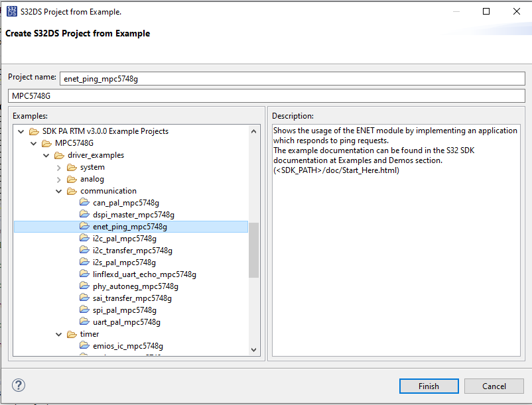The image size is (532, 405).
Task: Click the system folder icon
Action: (72, 167)
